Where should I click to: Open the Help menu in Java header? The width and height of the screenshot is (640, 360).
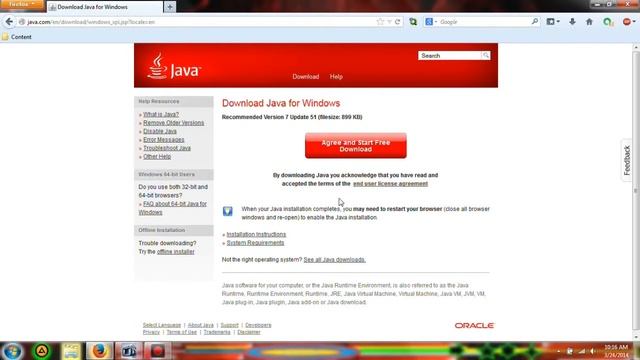click(336, 77)
